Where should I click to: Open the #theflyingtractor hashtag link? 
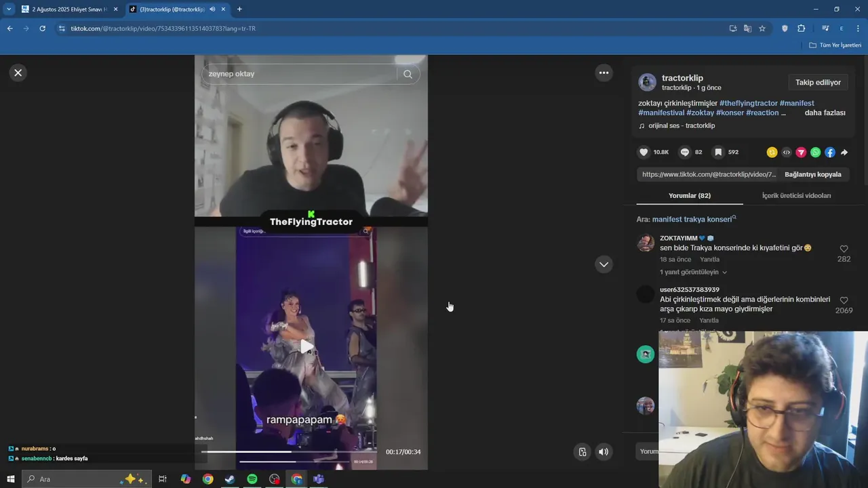(749, 103)
